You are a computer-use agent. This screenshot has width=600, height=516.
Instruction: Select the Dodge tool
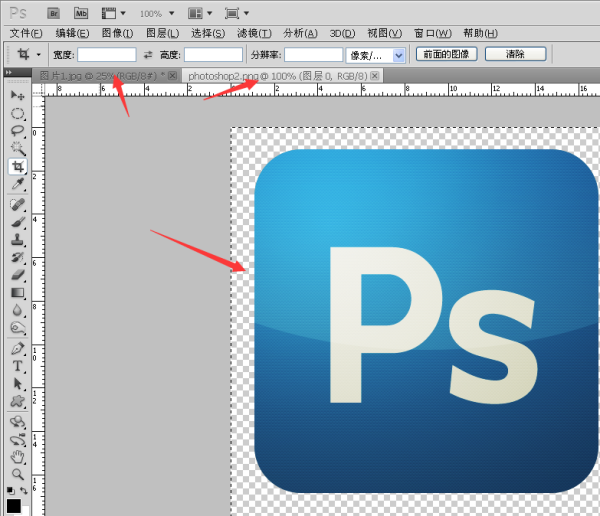point(17,328)
